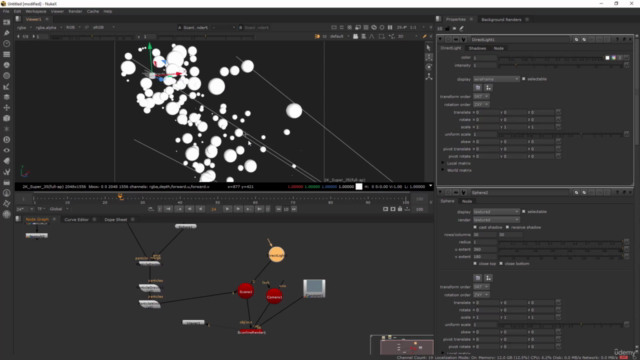
Task: Open the Filter nodes toolbar icon
Action: coord(7,76)
